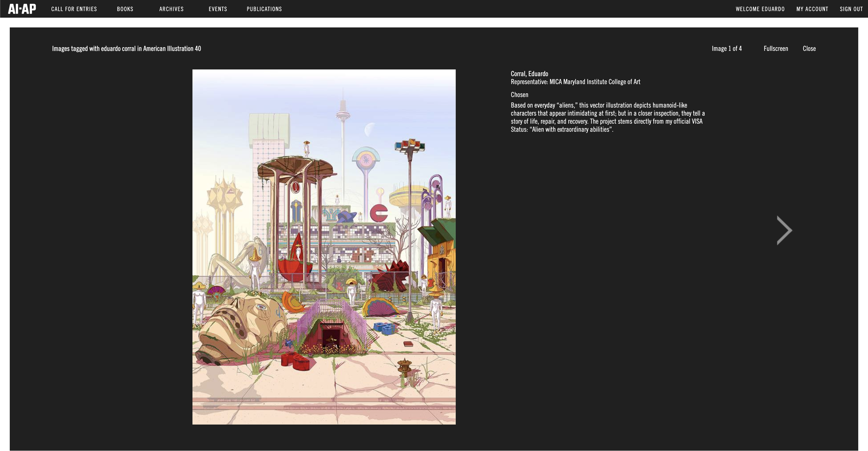Click the AI-AP logo
Viewport: 868px width, 451px height.
tap(22, 9)
